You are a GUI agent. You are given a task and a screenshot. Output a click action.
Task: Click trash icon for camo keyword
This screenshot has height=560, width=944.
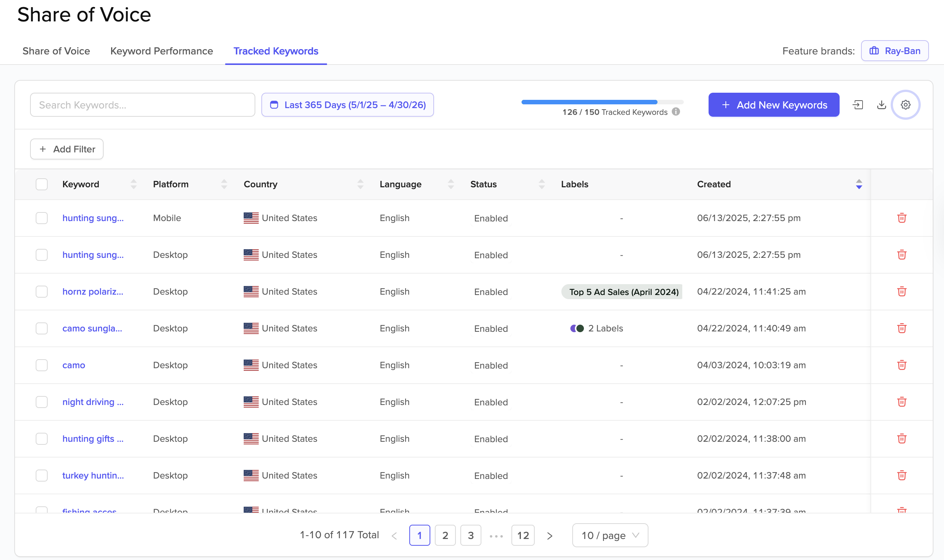901,365
